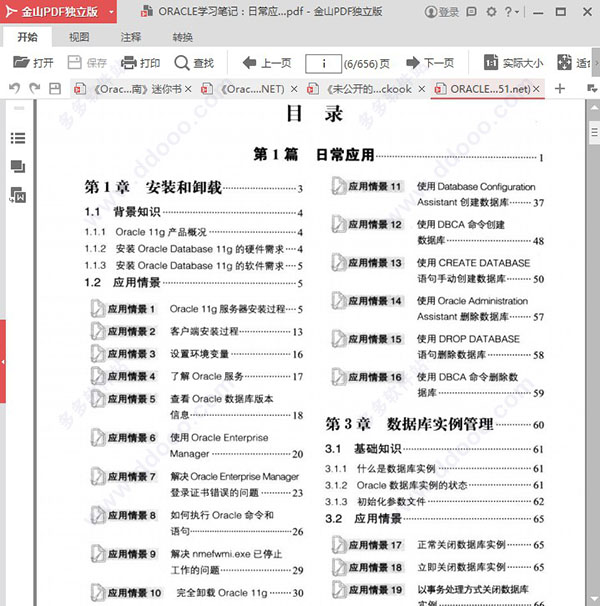Image resolution: width=600 pixels, height=606 pixels.
Task: Click 应用情景 17 正常关闭数据库实例
Action: click(x=438, y=545)
